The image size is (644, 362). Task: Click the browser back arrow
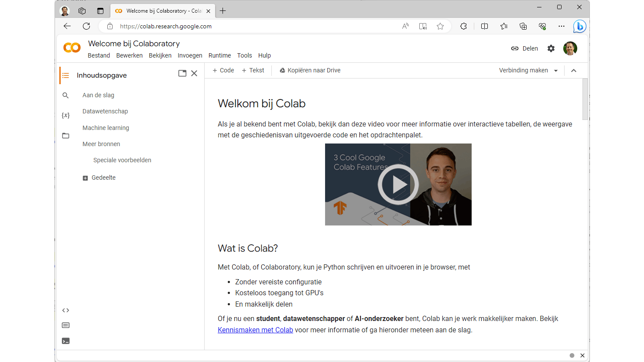tap(67, 26)
